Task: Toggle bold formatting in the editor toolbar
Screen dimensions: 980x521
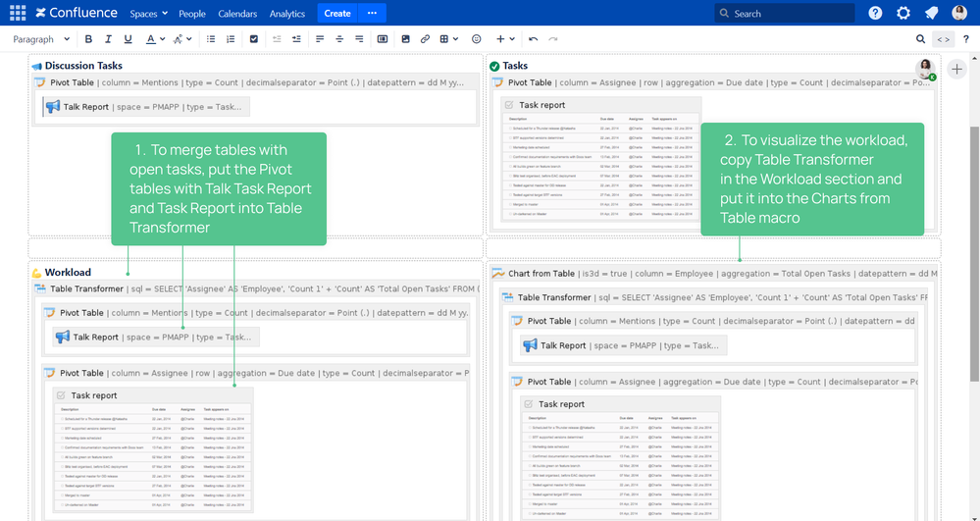Action: (x=88, y=39)
